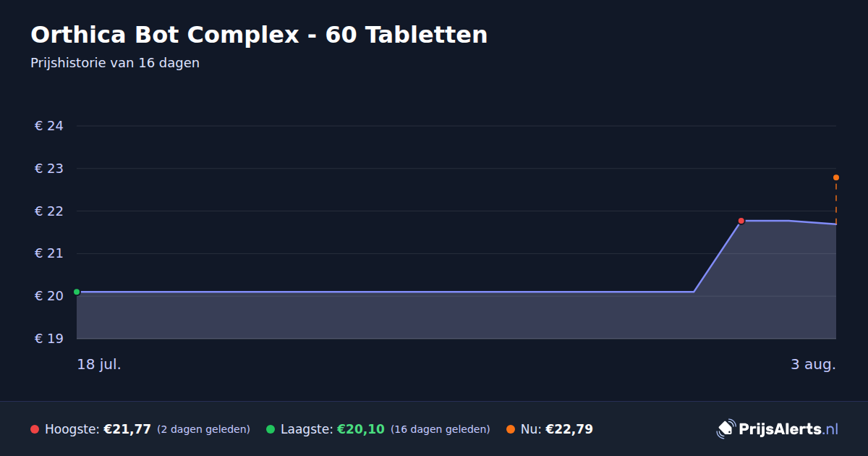Click the € 24 axis label

point(49,126)
